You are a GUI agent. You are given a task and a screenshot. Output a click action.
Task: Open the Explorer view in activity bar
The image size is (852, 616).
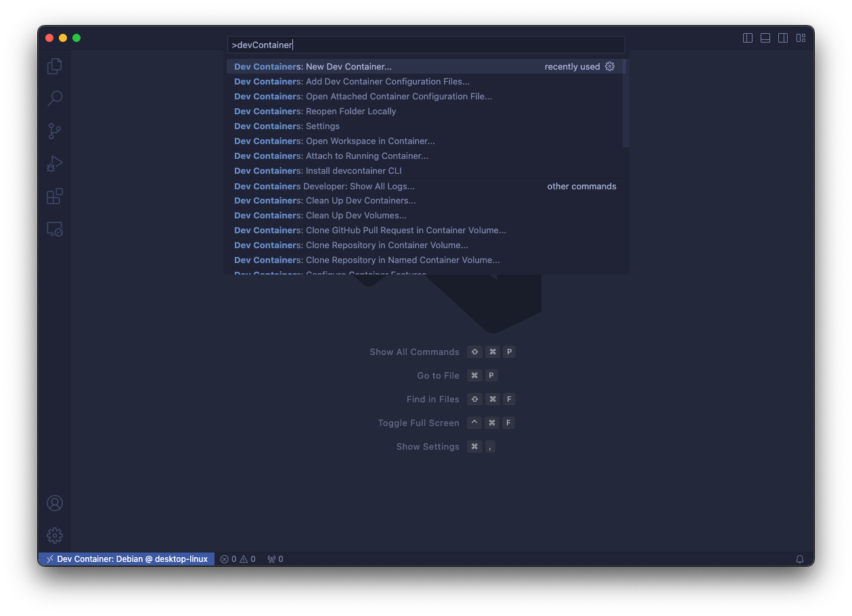tap(55, 66)
